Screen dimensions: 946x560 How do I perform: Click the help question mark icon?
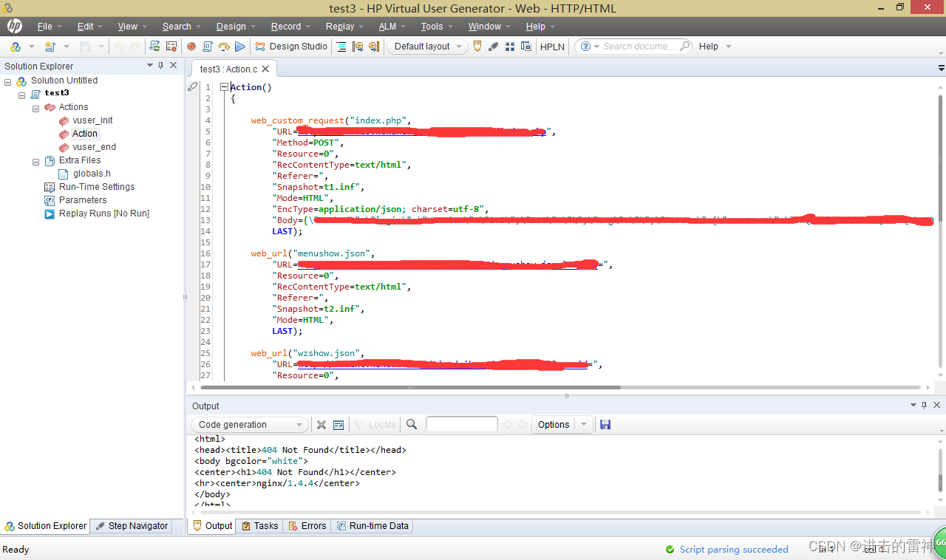click(x=585, y=47)
